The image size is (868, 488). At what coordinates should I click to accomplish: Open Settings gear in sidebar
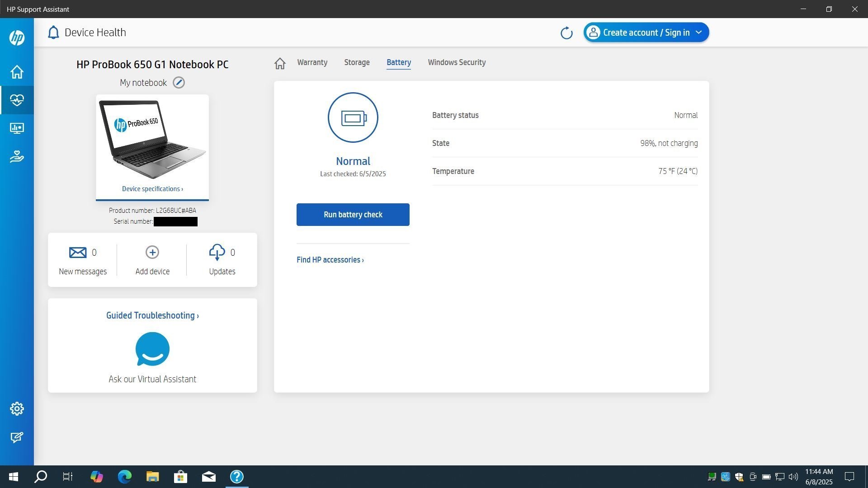pos(17,408)
